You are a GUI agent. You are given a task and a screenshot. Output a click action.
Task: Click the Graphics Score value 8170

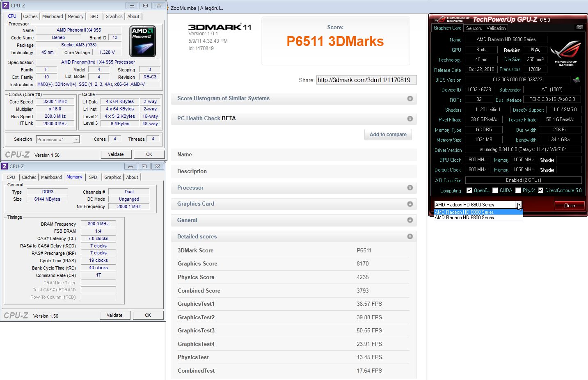(x=363, y=264)
